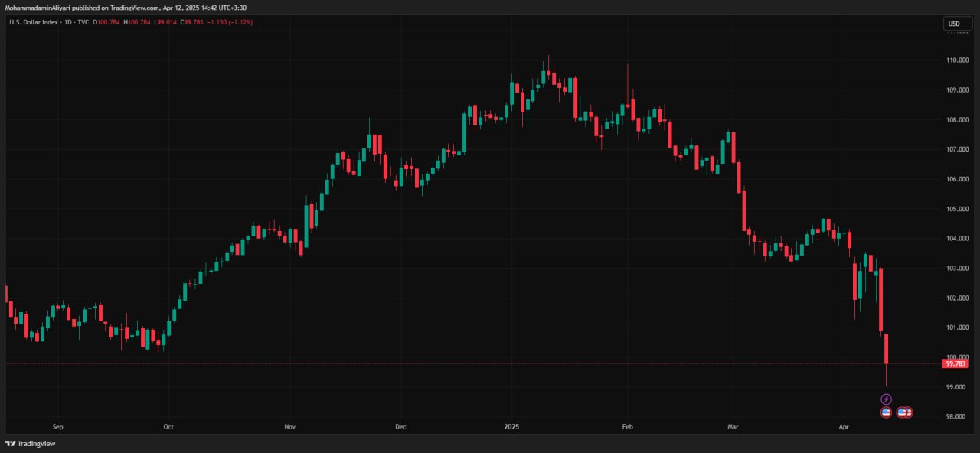Click the red 99.783 price tag on the axis
The image size is (980, 453).
tap(955, 364)
